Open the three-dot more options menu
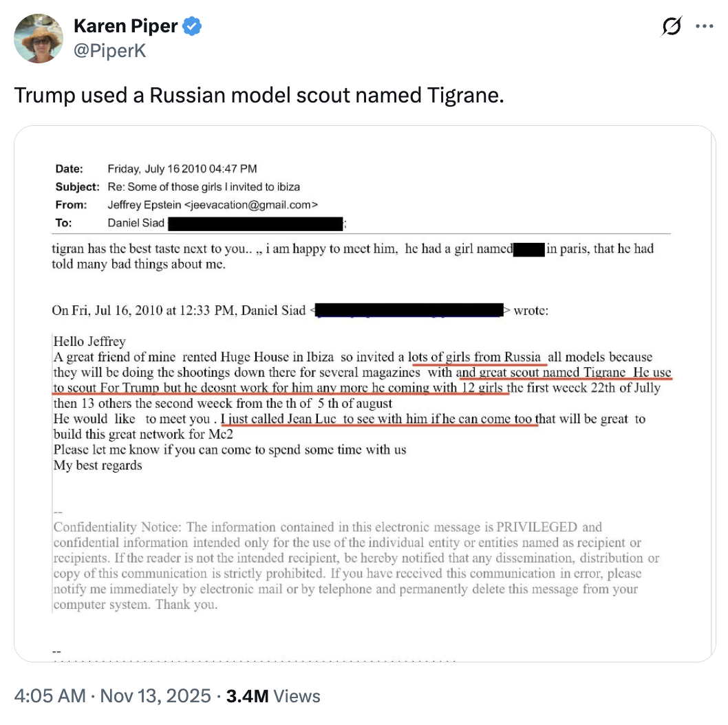This screenshot has width=728, height=725. click(704, 27)
